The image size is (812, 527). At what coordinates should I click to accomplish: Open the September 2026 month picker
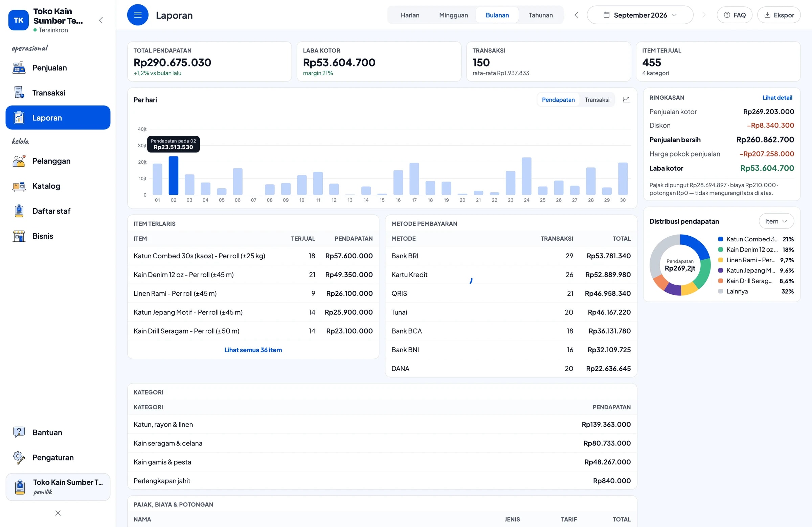pos(640,15)
